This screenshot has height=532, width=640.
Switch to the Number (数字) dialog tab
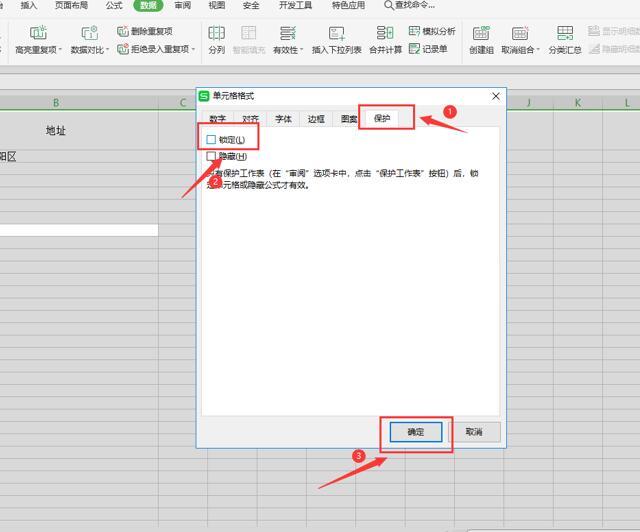218,119
